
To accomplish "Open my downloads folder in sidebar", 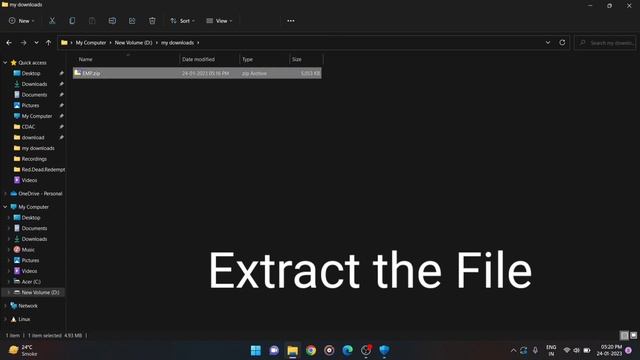I will pyautogui.click(x=38, y=148).
